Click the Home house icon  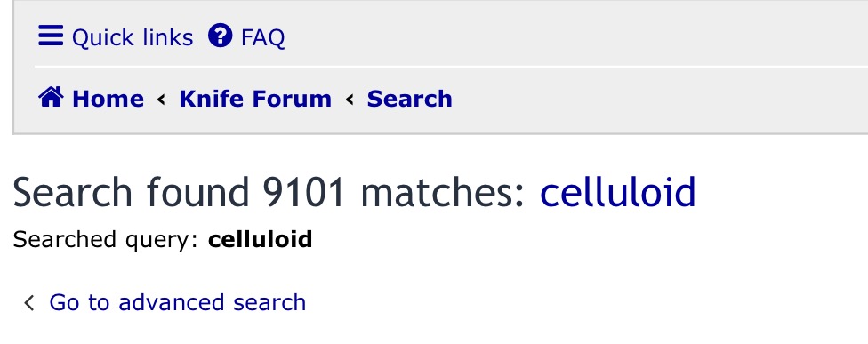coord(51,98)
